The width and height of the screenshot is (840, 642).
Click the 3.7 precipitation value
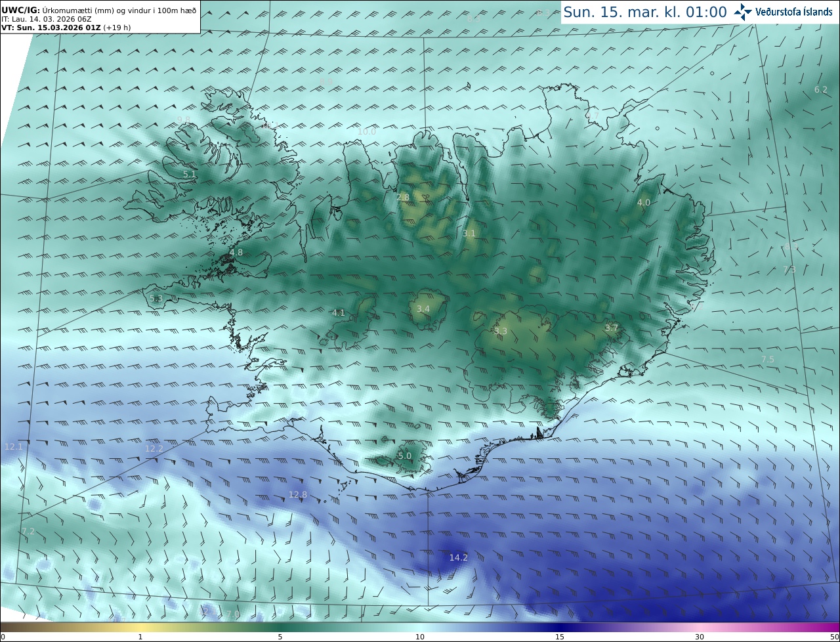pyautogui.click(x=612, y=328)
